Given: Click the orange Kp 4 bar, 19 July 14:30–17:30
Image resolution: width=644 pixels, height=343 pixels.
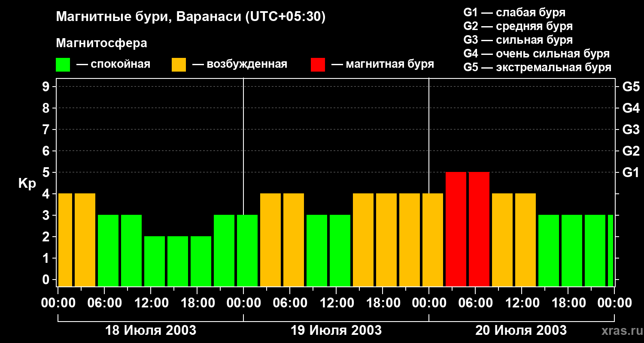Looking at the screenshot, I should 363,240.
